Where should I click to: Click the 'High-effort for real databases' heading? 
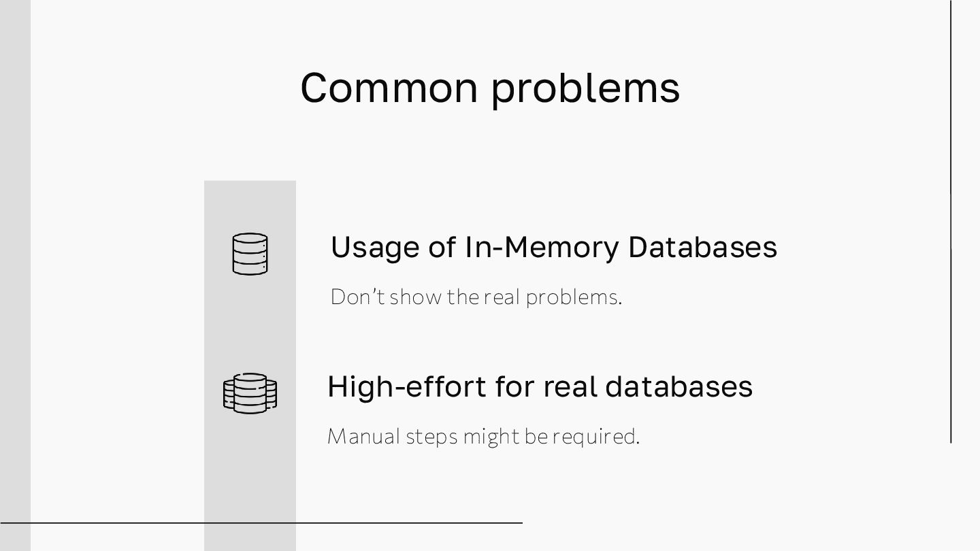tap(540, 386)
